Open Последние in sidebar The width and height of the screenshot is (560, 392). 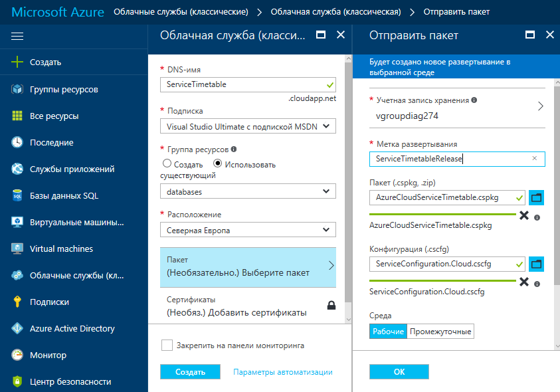coord(52,143)
